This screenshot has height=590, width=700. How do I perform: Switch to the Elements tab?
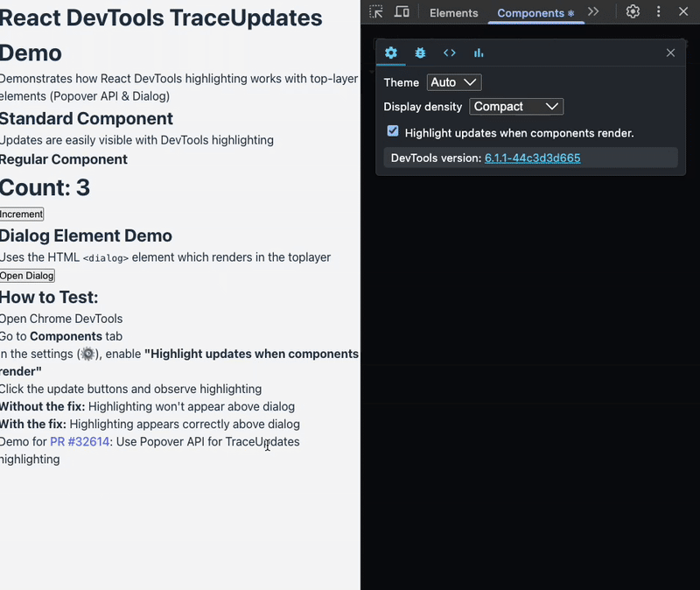click(x=453, y=13)
